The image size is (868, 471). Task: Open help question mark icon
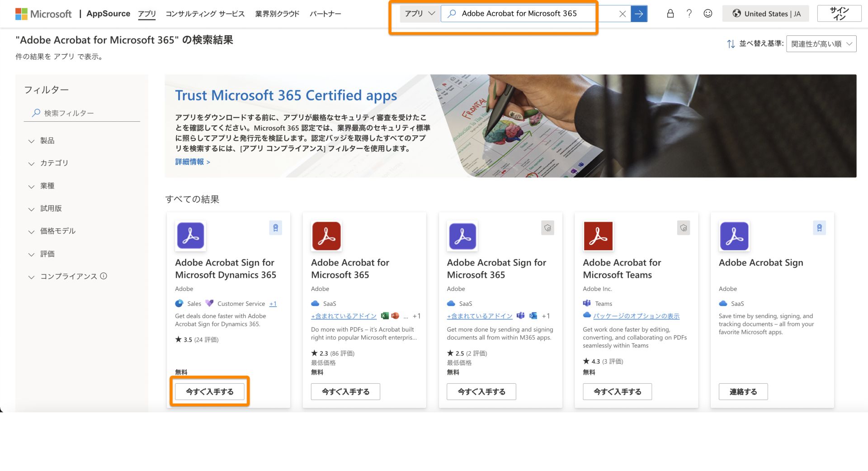(x=689, y=14)
